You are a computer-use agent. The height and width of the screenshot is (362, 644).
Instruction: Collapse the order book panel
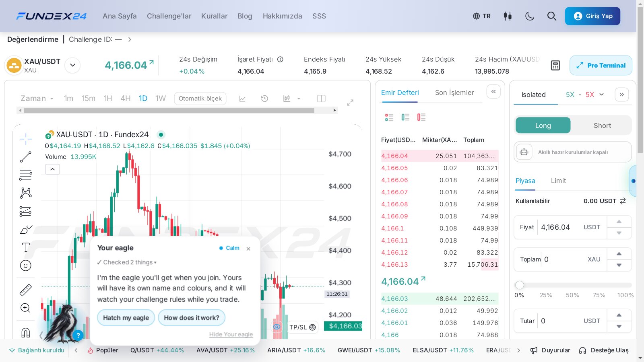point(493,92)
